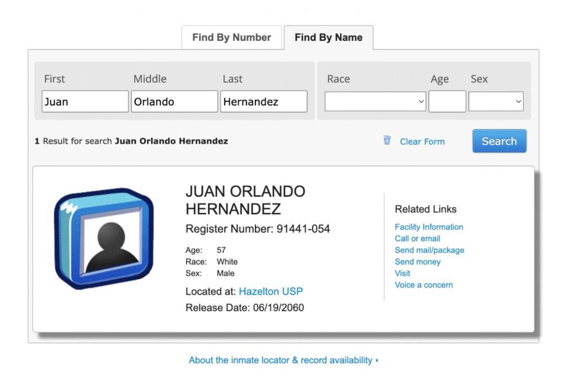Screen dimensions: 588x385
Task: Click the trash can Clear Form icon
Action: tap(387, 141)
